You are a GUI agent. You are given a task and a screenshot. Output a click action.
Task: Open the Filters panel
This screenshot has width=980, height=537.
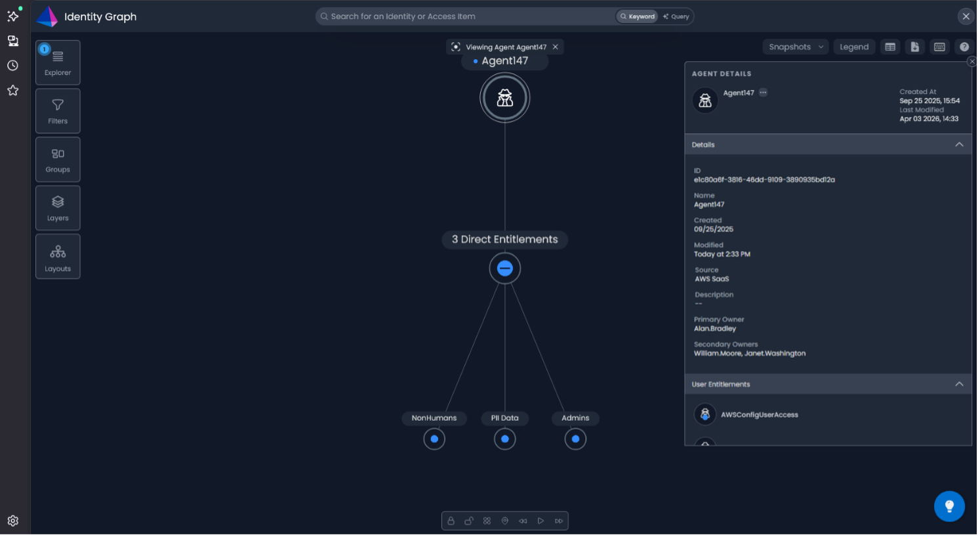click(x=58, y=111)
